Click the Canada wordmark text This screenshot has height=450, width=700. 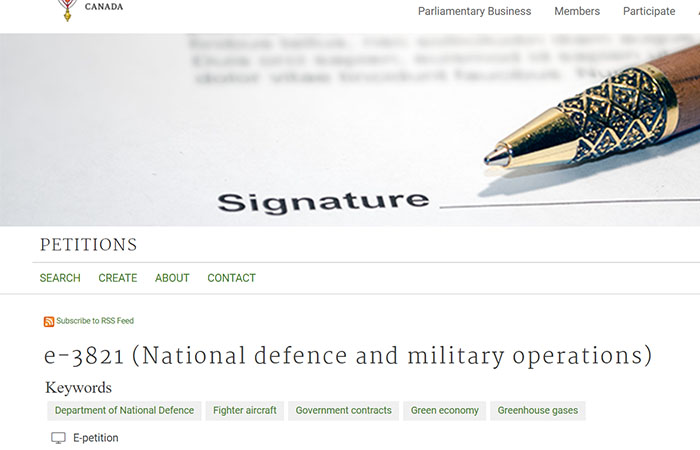104,7
